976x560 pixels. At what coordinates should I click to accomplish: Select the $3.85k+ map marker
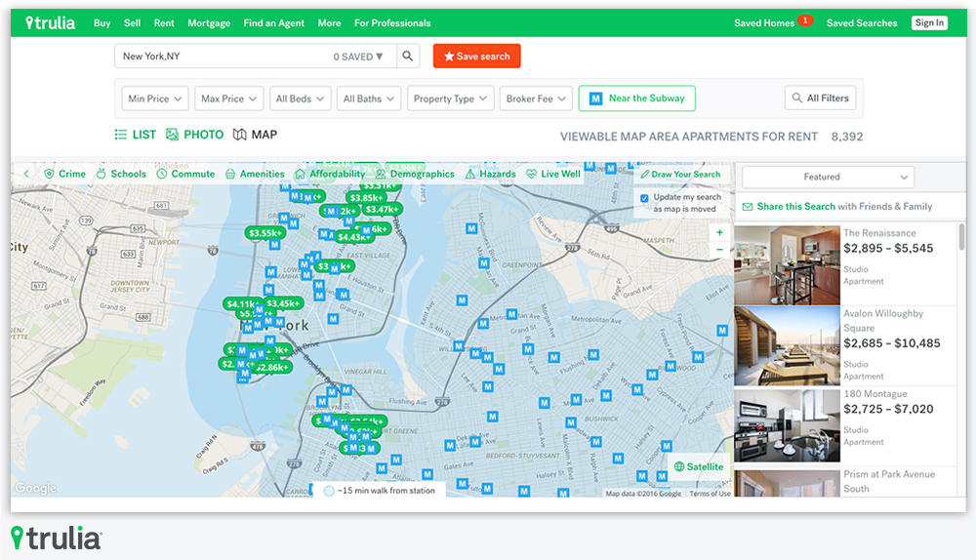[x=367, y=198]
